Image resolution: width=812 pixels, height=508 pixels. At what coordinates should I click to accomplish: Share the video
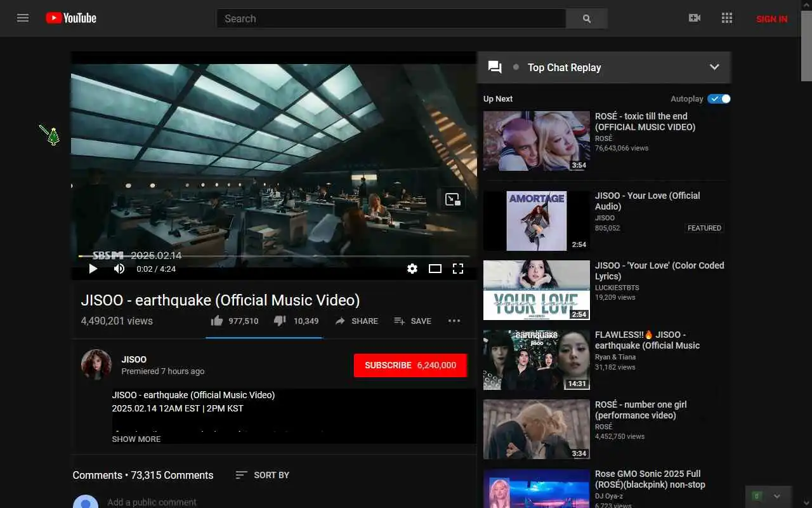(357, 321)
